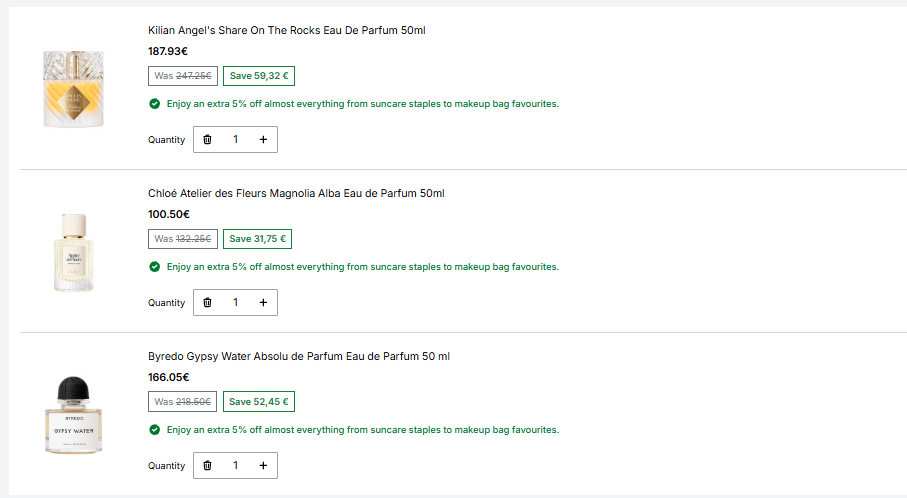This screenshot has height=498, width=907.
Task: Increase Kilian Angel's Share quantity with plus
Action: pyautogui.click(x=263, y=139)
